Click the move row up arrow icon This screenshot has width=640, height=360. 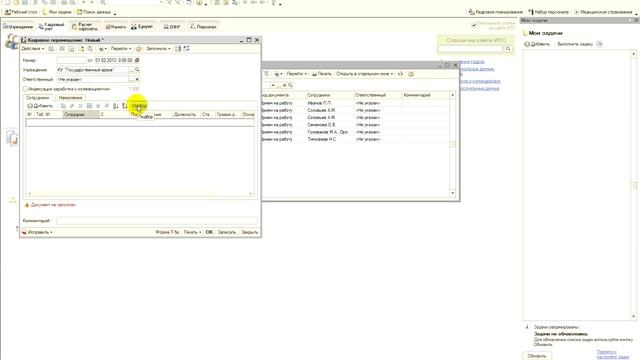point(98,106)
